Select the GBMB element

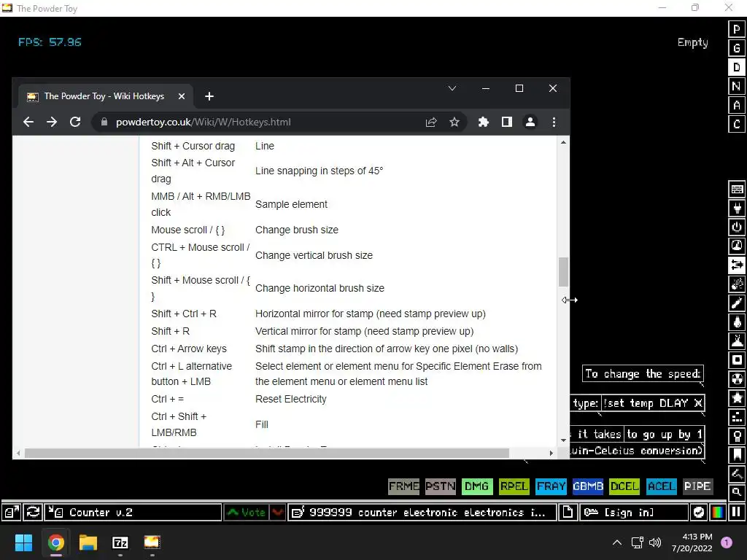click(x=588, y=486)
